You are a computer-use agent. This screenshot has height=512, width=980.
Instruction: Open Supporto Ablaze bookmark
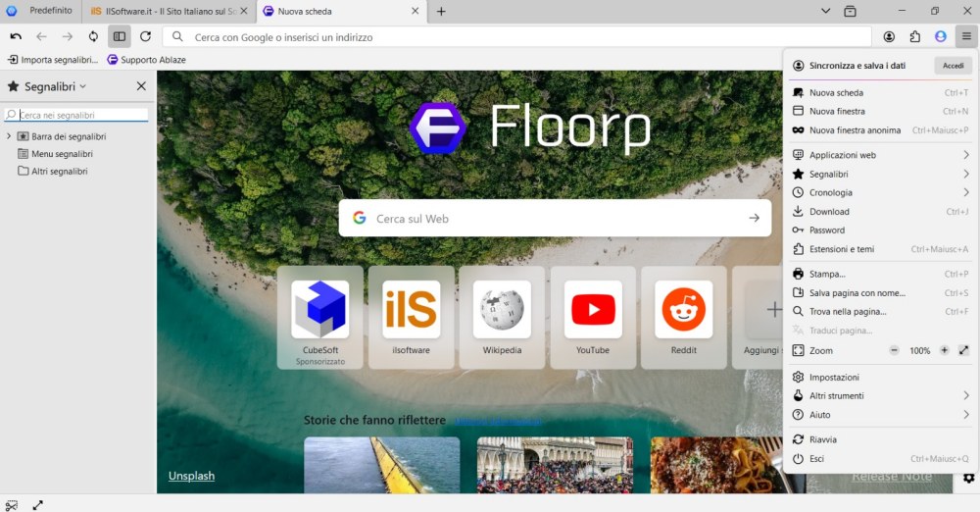[146, 60]
